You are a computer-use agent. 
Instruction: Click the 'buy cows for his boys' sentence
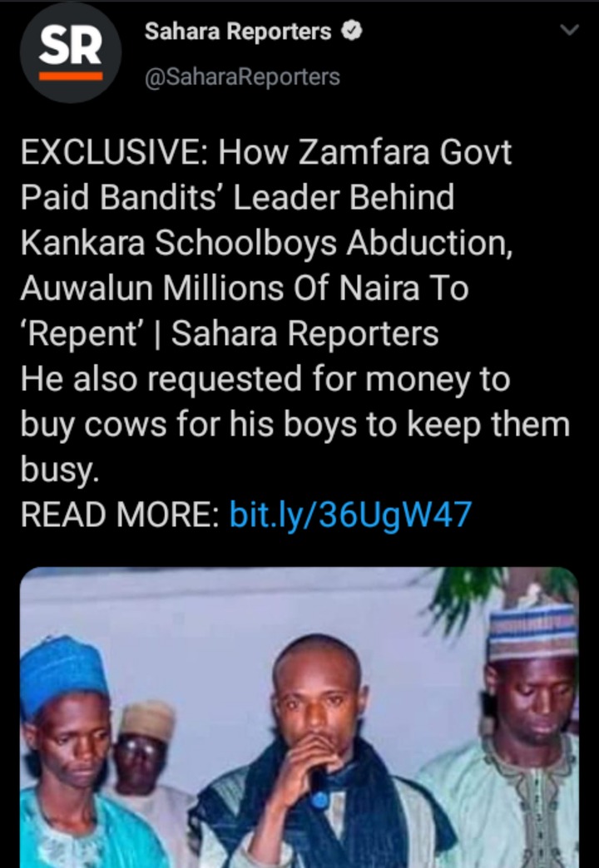188,425
